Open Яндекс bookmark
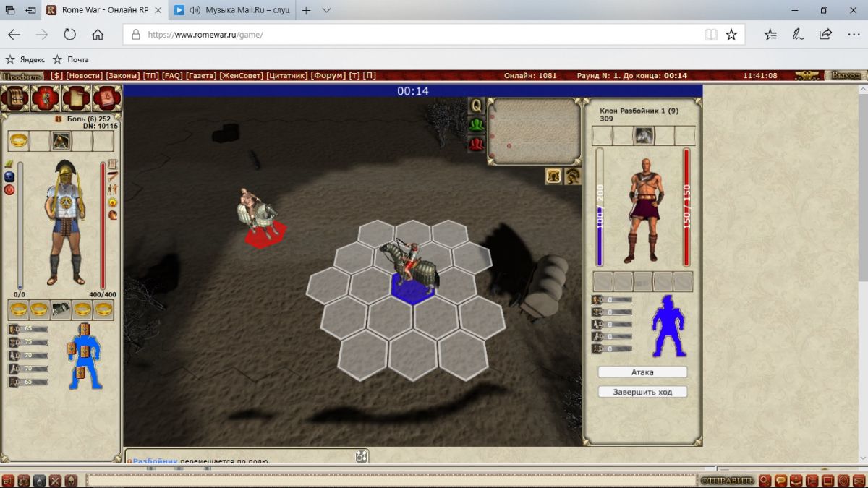 (x=25, y=59)
